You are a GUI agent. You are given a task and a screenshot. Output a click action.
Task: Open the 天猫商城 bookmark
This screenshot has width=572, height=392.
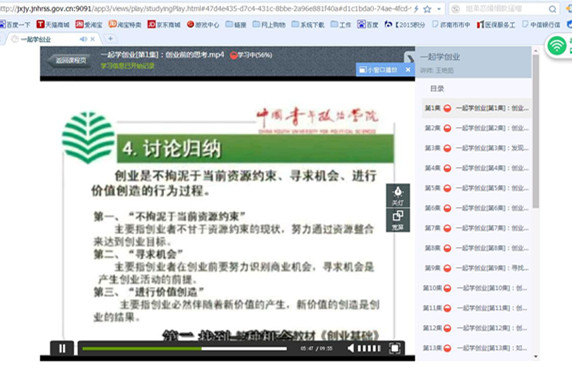53,24
